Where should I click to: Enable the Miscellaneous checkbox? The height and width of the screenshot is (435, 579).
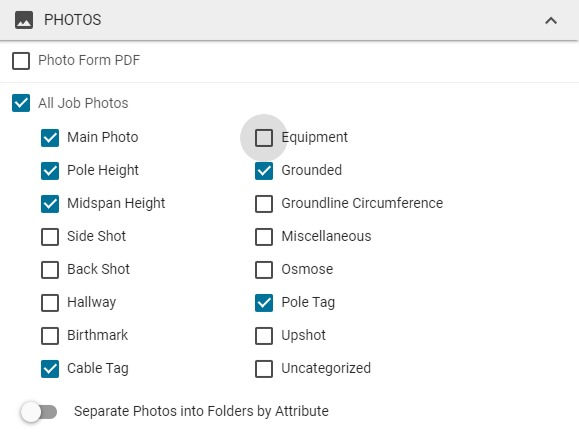point(264,237)
